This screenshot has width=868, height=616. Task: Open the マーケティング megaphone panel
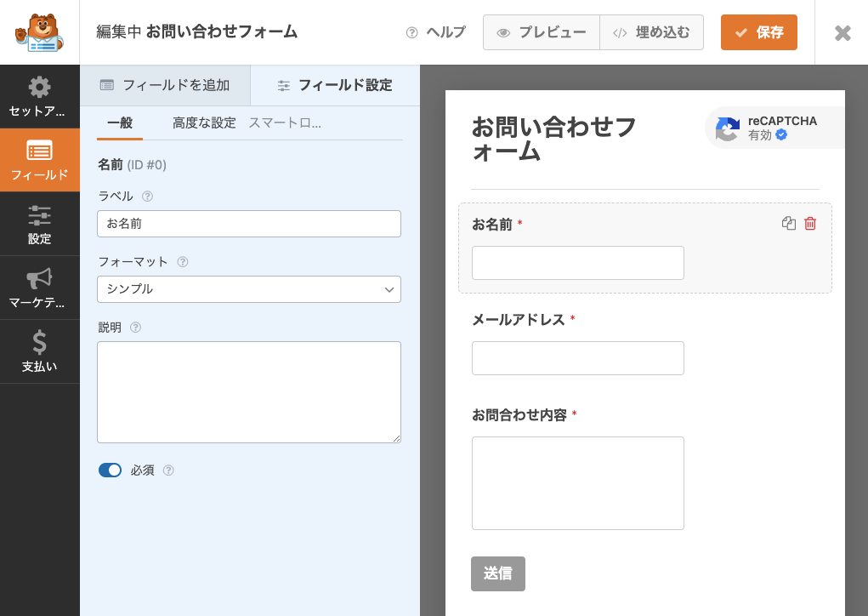coord(39,288)
